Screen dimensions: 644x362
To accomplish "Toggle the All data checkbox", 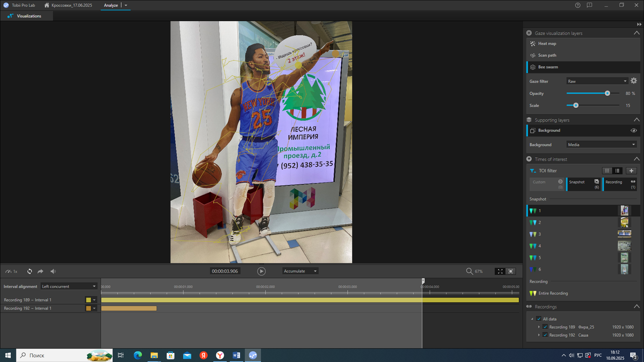I will tap(539, 319).
